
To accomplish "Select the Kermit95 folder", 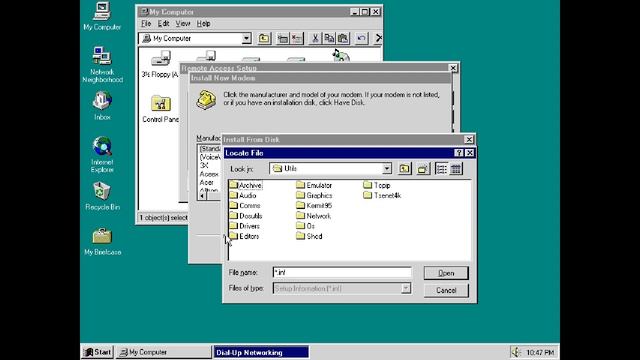I will point(314,206).
